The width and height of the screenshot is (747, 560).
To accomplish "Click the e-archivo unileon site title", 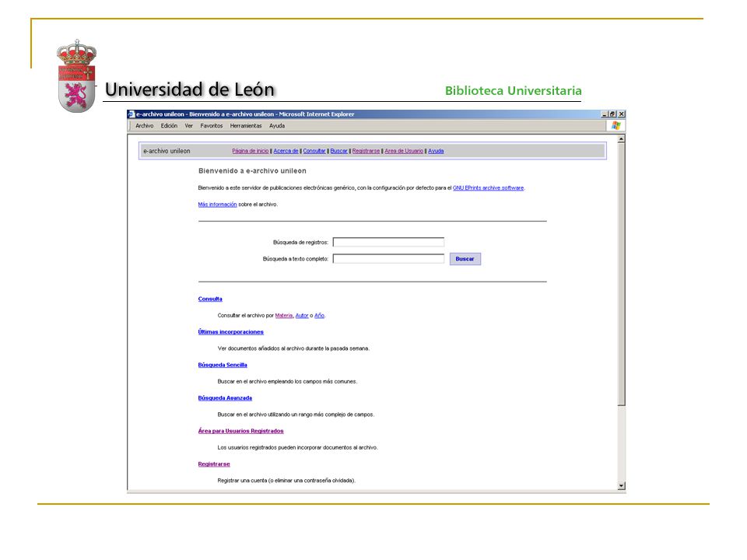I will coord(167,151).
